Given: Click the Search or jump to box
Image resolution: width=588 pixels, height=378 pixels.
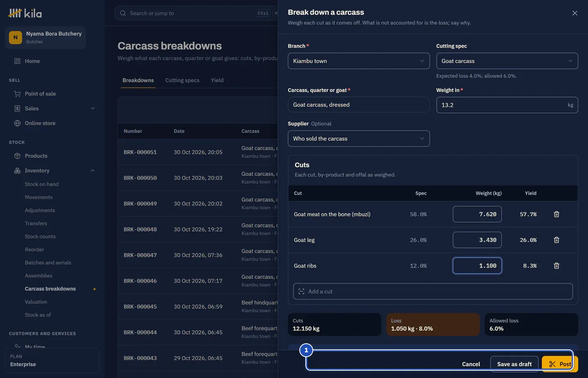Looking at the screenshot, I should [196, 13].
